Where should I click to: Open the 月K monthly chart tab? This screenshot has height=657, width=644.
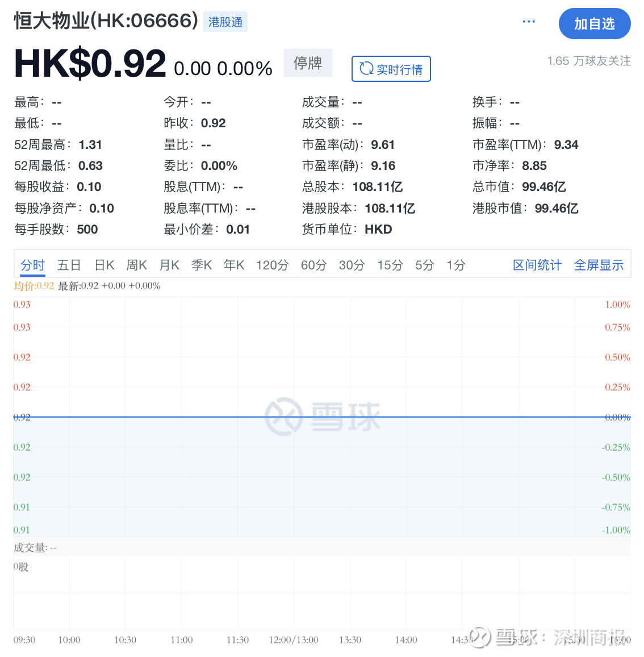click(x=169, y=265)
